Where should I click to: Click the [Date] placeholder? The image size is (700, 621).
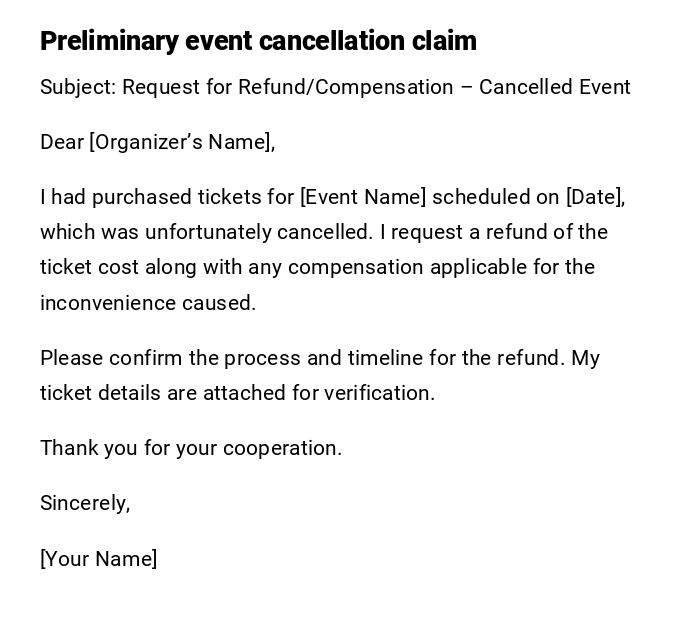pyautogui.click(x=595, y=197)
